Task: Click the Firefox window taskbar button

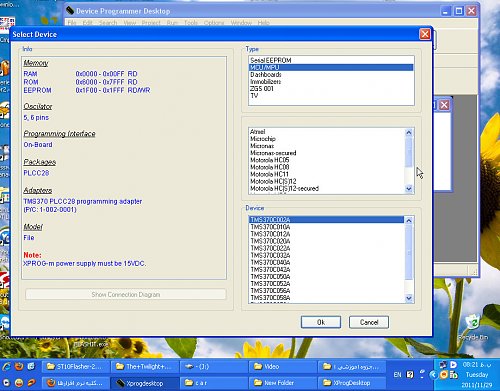Action: (76, 383)
